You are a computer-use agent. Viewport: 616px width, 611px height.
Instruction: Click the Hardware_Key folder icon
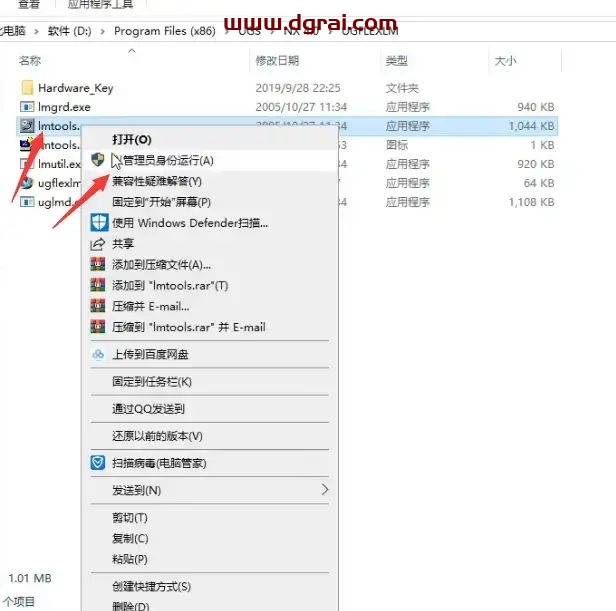pyautogui.click(x=27, y=88)
